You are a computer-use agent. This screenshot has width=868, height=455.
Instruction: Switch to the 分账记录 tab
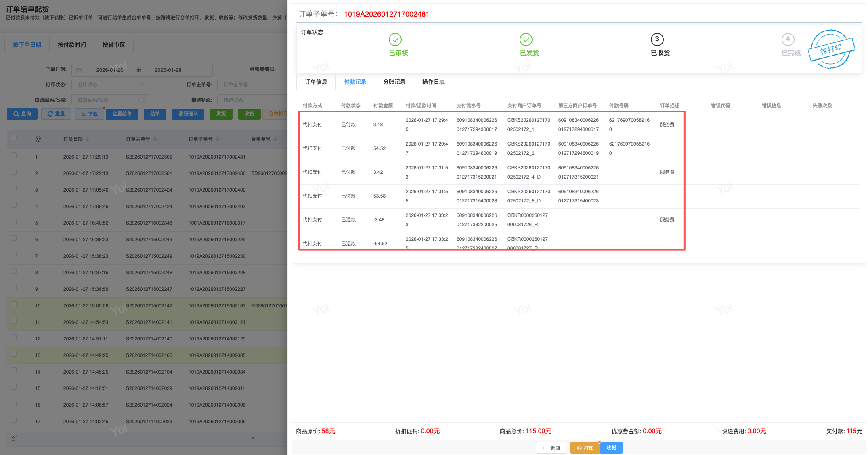tap(394, 82)
